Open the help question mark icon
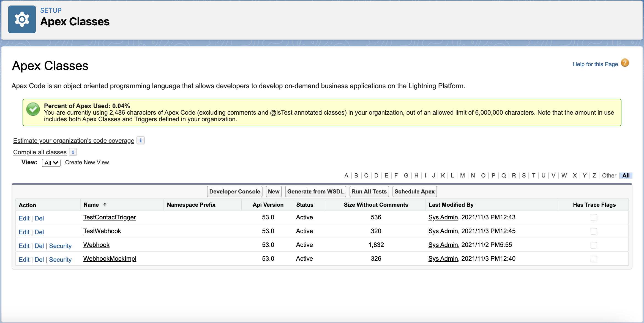Screen dimensions: 644x323 pyautogui.click(x=625, y=63)
